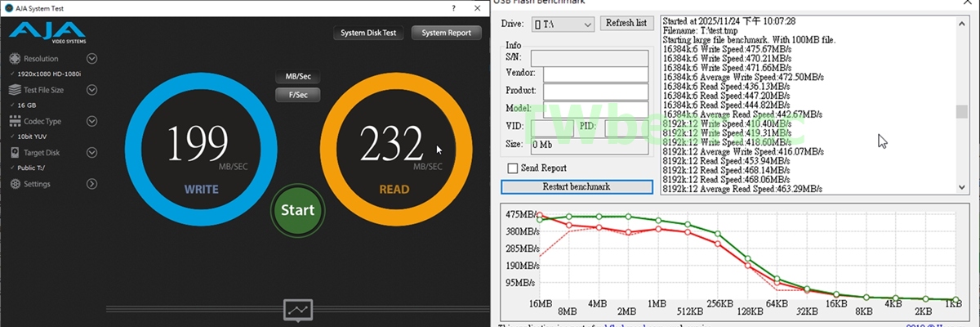The height and width of the screenshot is (327, 980).
Task: Expand the Resolution dropdown chevron
Action: [x=91, y=59]
